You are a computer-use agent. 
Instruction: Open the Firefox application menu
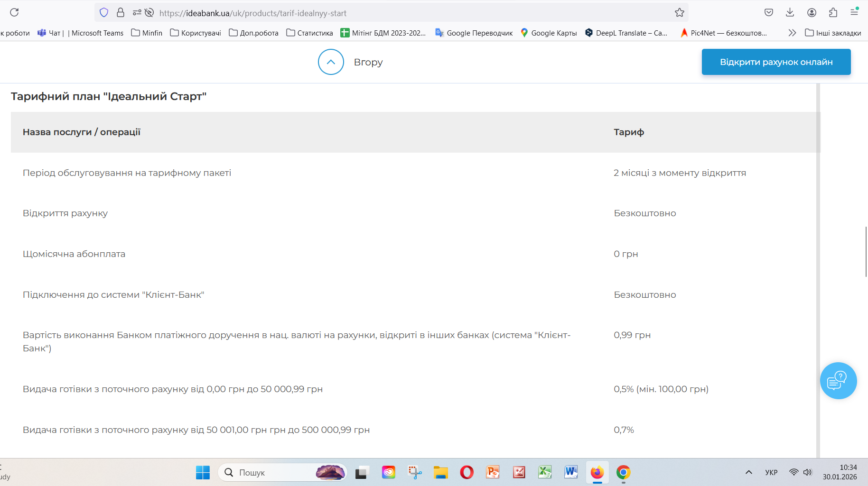[x=854, y=13]
